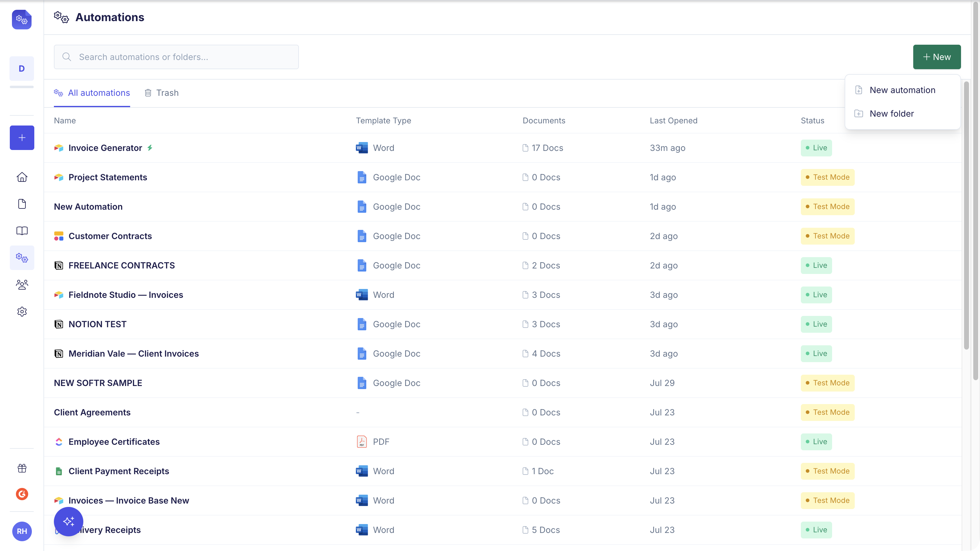Image resolution: width=980 pixels, height=551 pixels.
Task: Click the 2 Docs count for FREELANCE CONTRACTS
Action: pyautogui.click(x=541, y=265)
